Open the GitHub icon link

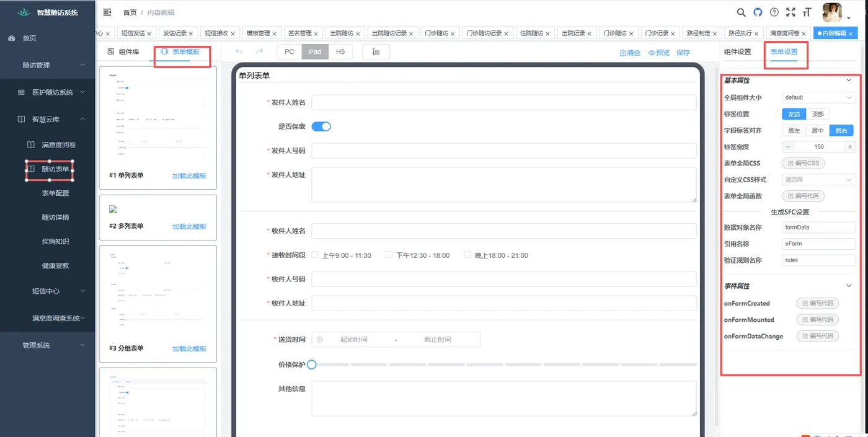click(x=758, y=12)
